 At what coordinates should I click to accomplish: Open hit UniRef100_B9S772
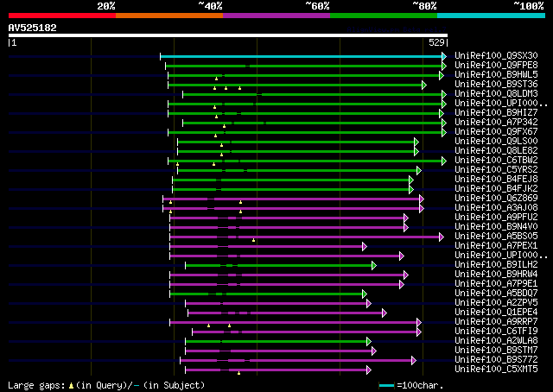coord(496,360)
